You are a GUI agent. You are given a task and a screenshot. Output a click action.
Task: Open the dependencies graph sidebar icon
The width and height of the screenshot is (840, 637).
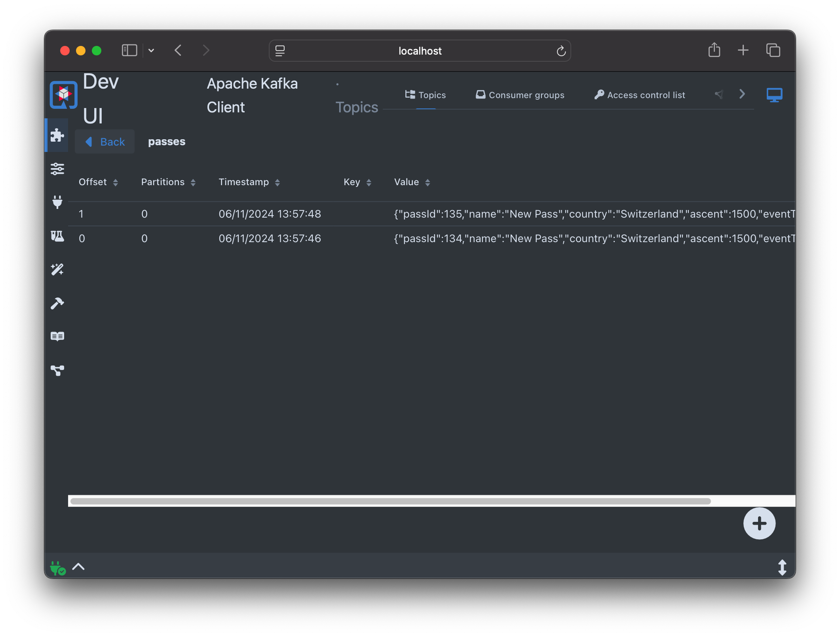pyautogui.click(x=57, y=370)
